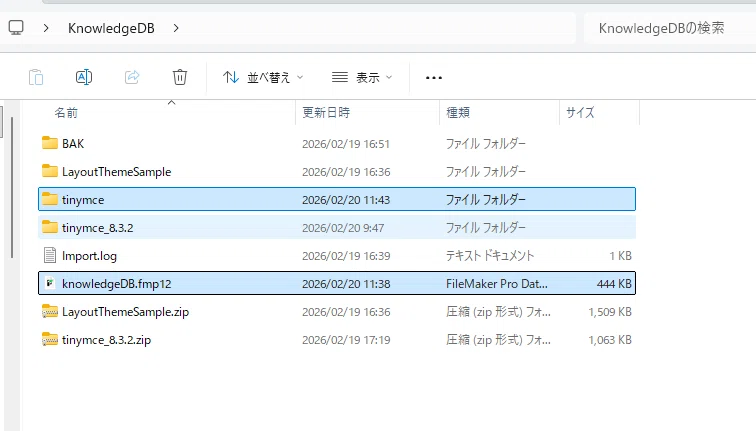Click the date 2026/02/19 16:51 of BAK

(x=346, y=144)
